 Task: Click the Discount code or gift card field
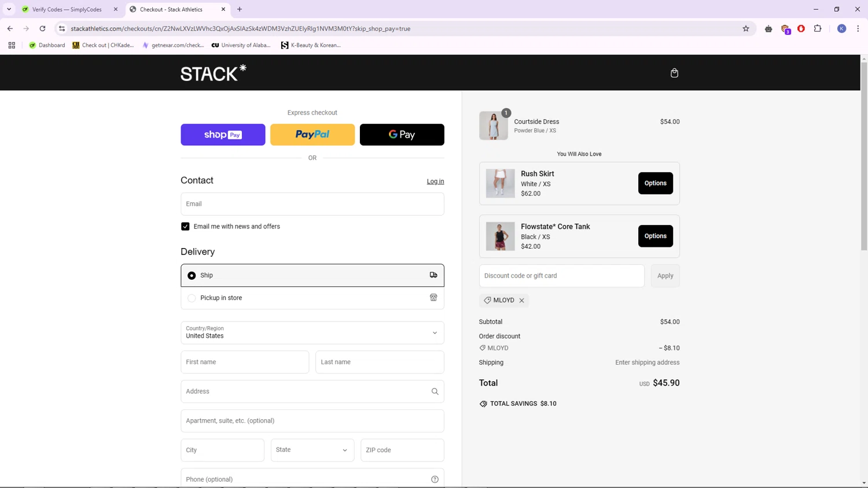[x=561, y=276]
